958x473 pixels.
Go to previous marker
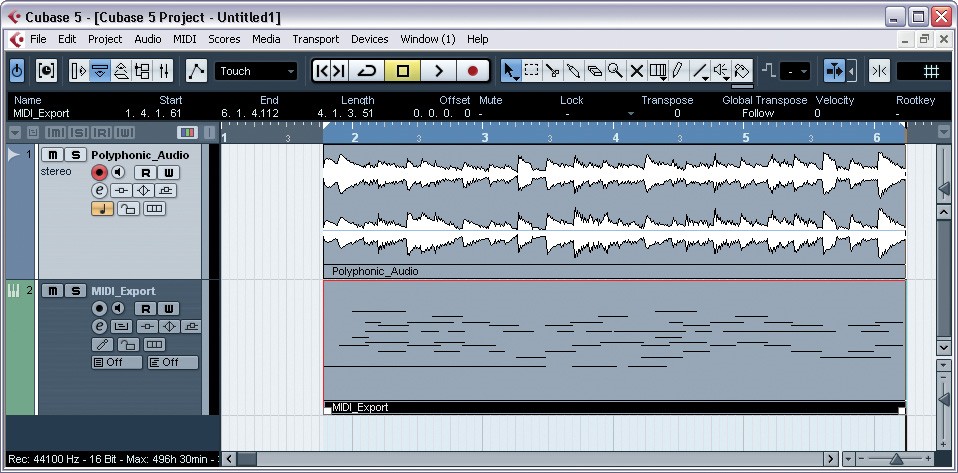pyautogui.click(x=321, y=71)
